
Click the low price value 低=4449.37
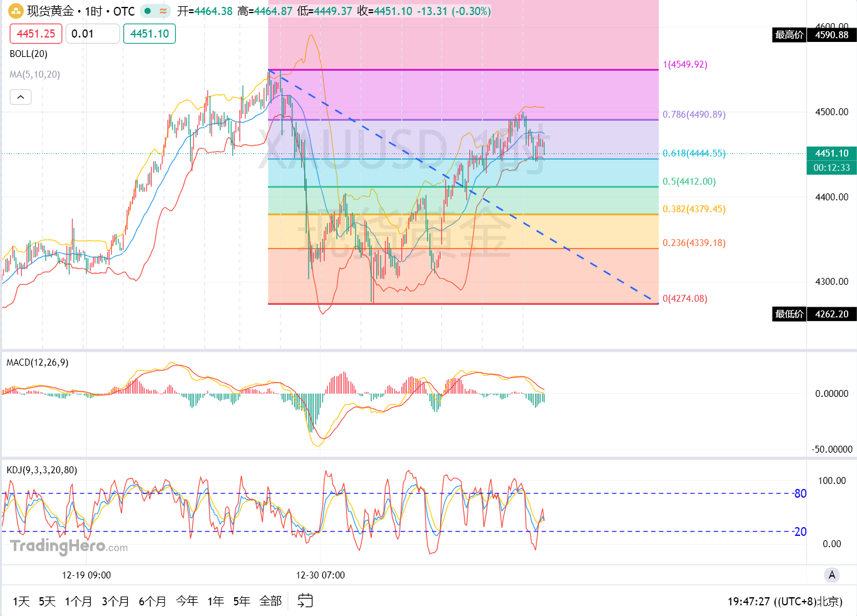pos(325,11)
